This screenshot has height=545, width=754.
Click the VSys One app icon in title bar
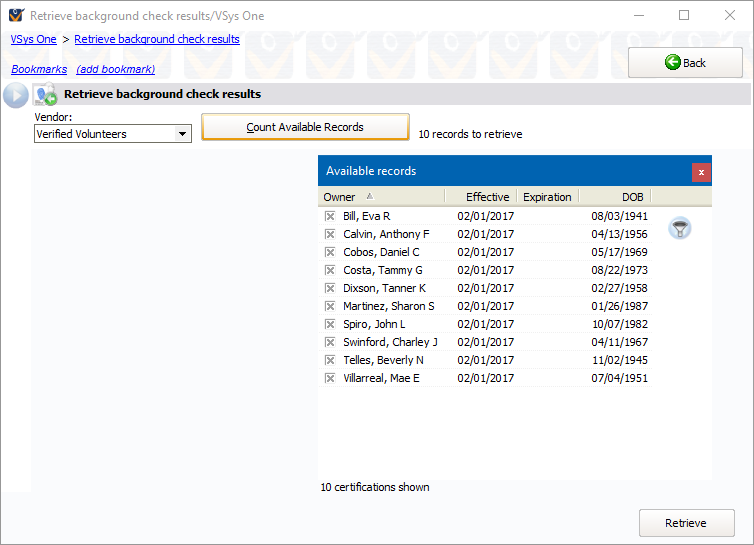coord(15,16)
